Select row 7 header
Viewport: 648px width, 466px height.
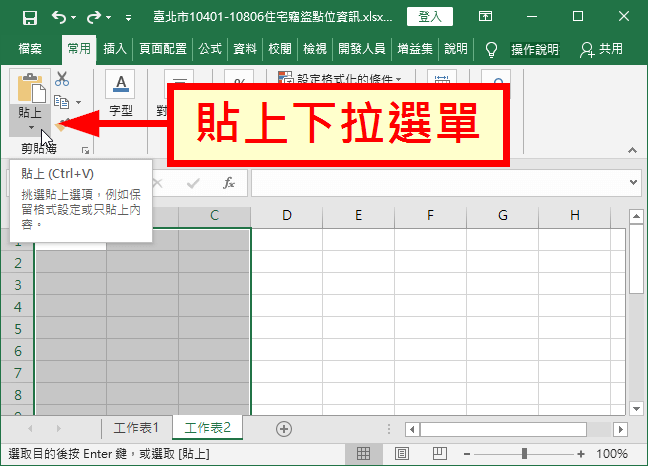17,373
